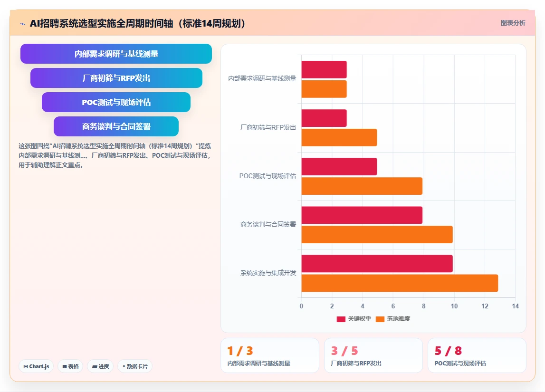
Task: Click the 数据卡片 tag chip
Action: pyautogui.click(x=135, y=366)
